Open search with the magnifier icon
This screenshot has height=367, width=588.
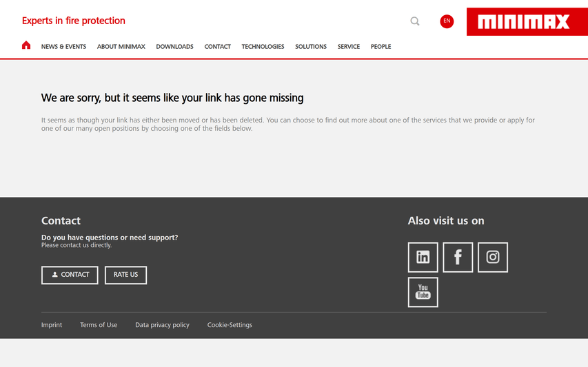[x=415, y=21]
